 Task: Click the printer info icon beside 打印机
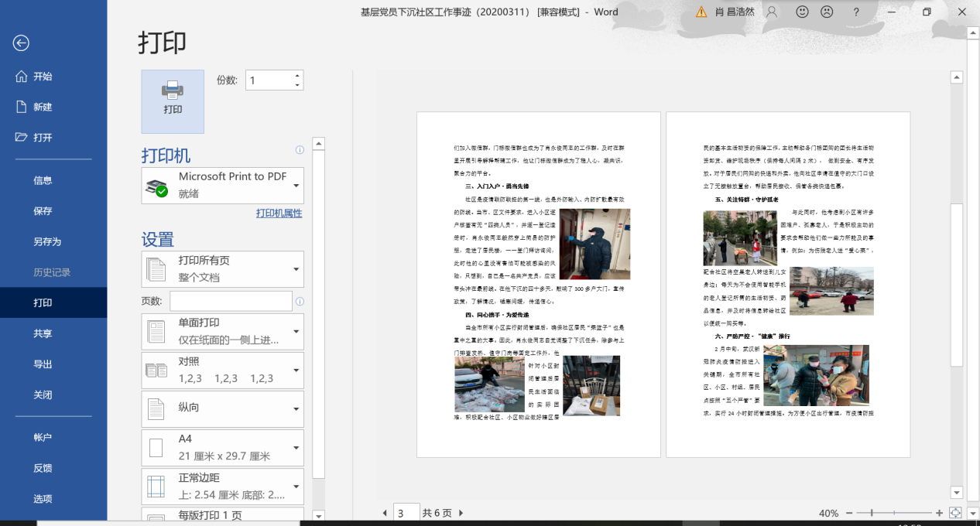300,150
